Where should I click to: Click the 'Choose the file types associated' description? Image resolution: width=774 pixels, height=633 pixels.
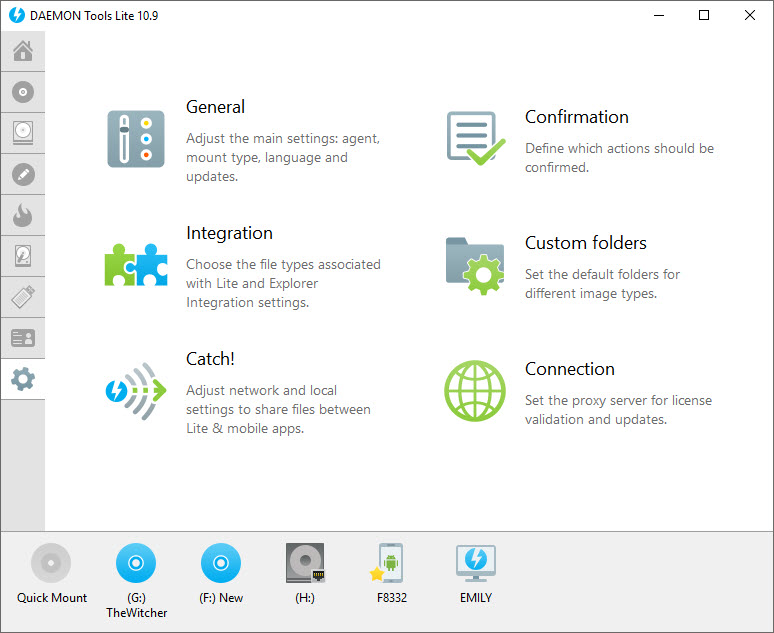283,283
